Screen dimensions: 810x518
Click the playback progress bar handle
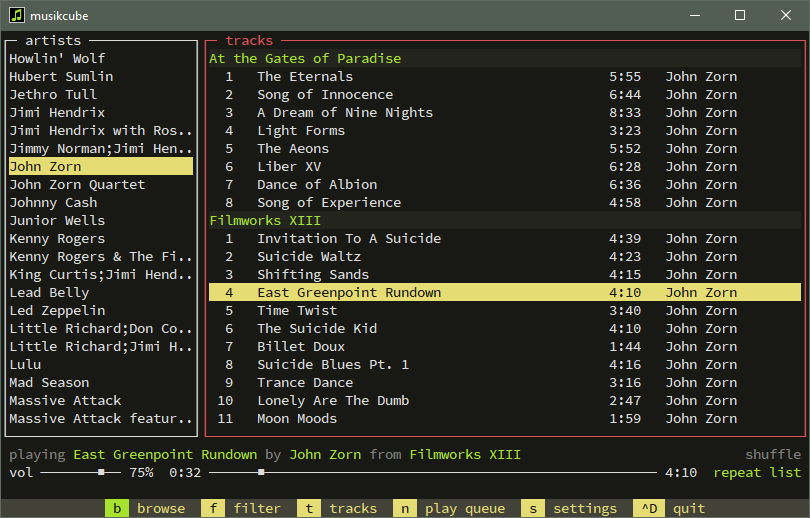261,472
